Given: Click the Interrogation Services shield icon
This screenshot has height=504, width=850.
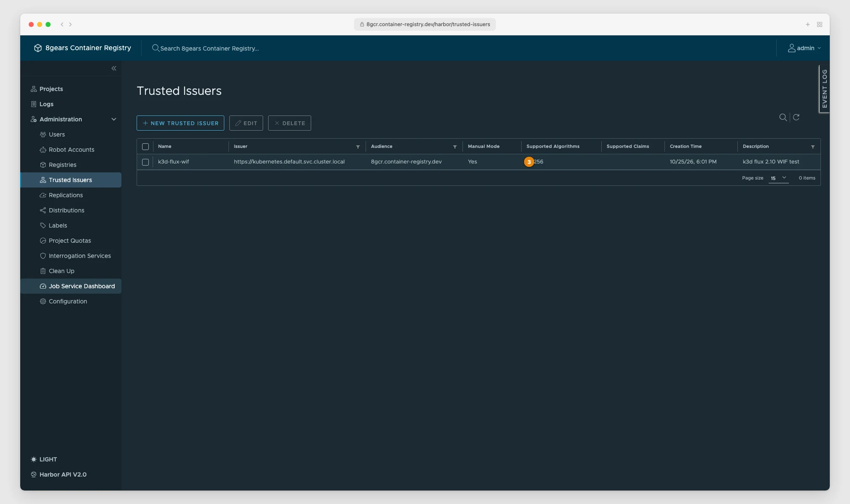Looking at the screenshot, I should click(x=43, y=256).
